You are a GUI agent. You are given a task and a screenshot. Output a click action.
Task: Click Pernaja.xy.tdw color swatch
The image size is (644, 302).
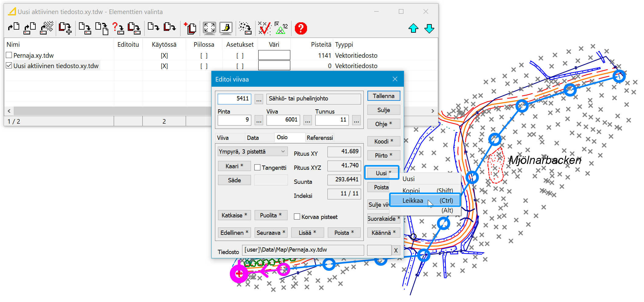point(274,55)
